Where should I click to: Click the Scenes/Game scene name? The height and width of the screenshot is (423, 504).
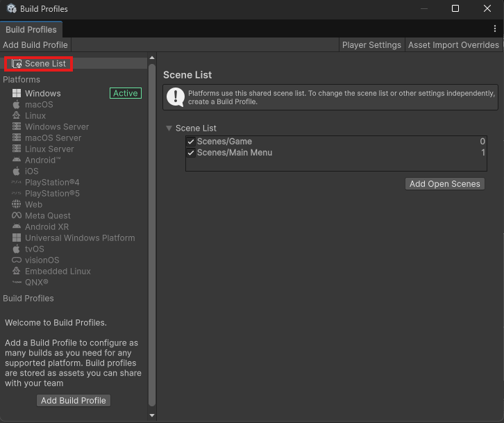224,142
